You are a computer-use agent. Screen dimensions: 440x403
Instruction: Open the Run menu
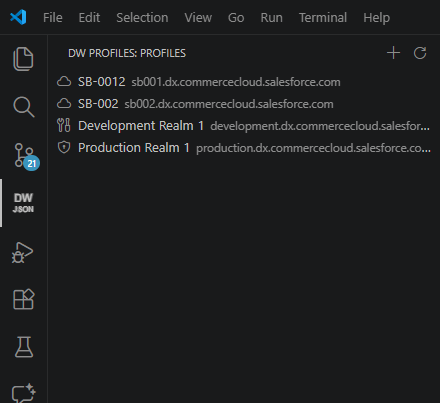271,18
